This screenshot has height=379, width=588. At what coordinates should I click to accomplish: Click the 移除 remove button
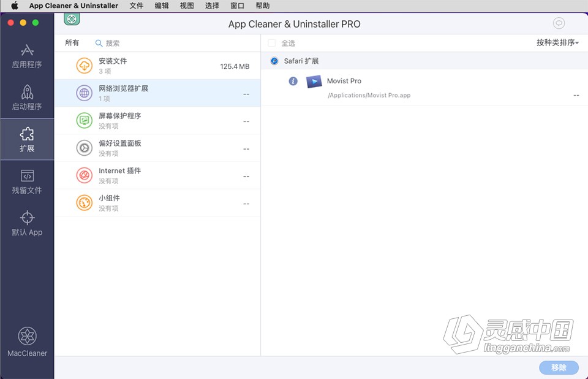[558, 367]
